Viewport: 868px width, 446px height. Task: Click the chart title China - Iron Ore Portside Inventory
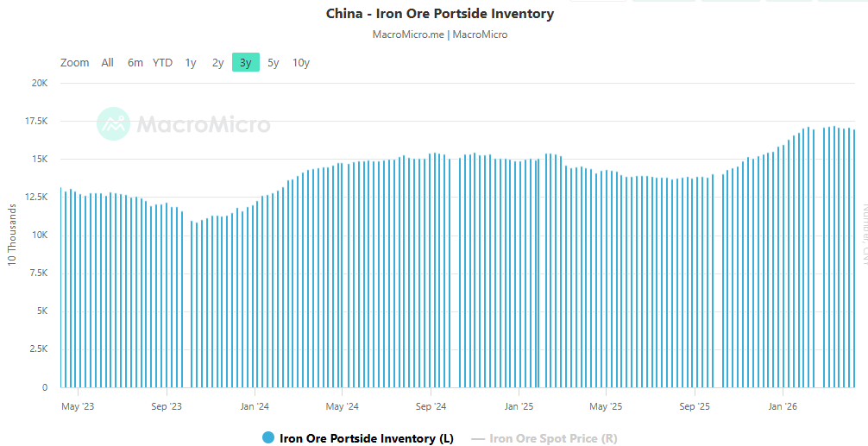point(440,14)
